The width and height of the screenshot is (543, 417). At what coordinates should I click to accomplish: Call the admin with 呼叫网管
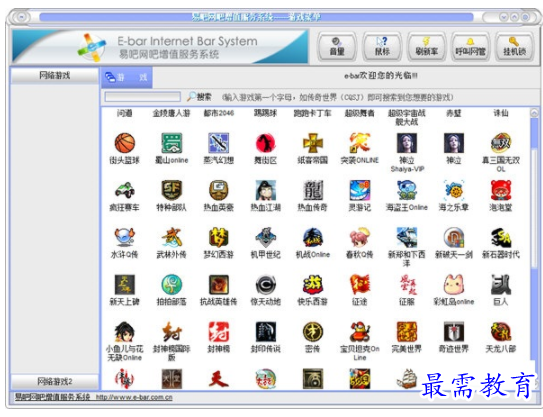[470, 47]
